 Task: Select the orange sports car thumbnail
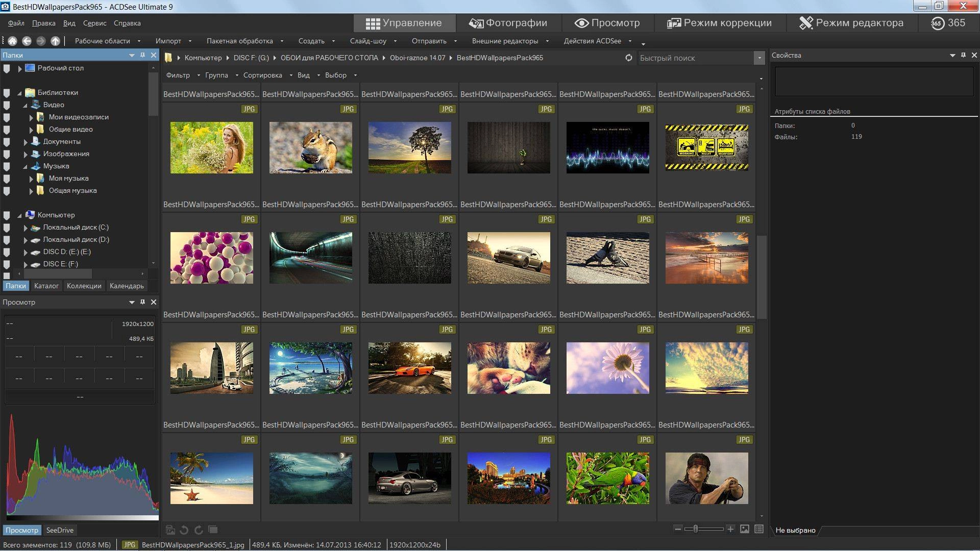[x=410, y=368]
